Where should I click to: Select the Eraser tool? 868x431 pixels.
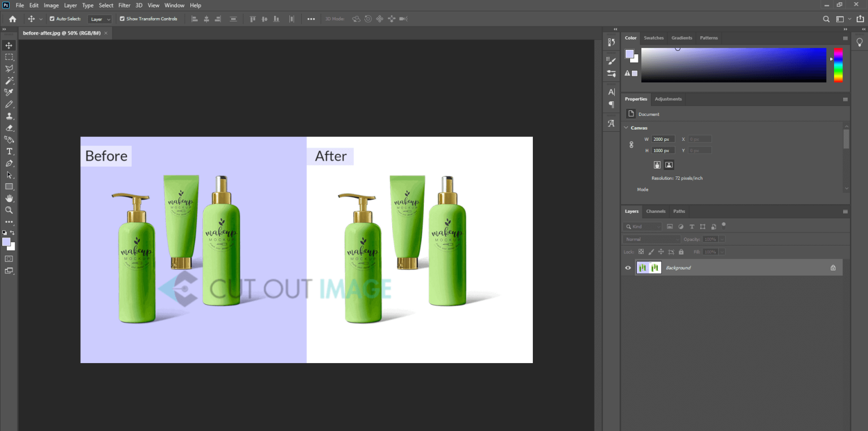8,128
